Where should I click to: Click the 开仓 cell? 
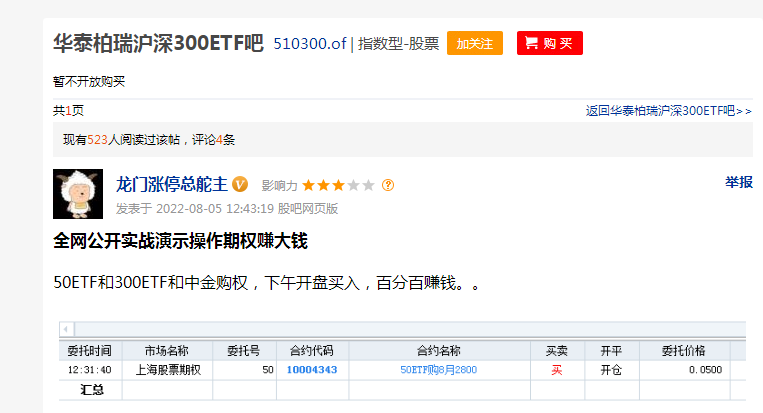pyautogui.click(x=611, y=370)
